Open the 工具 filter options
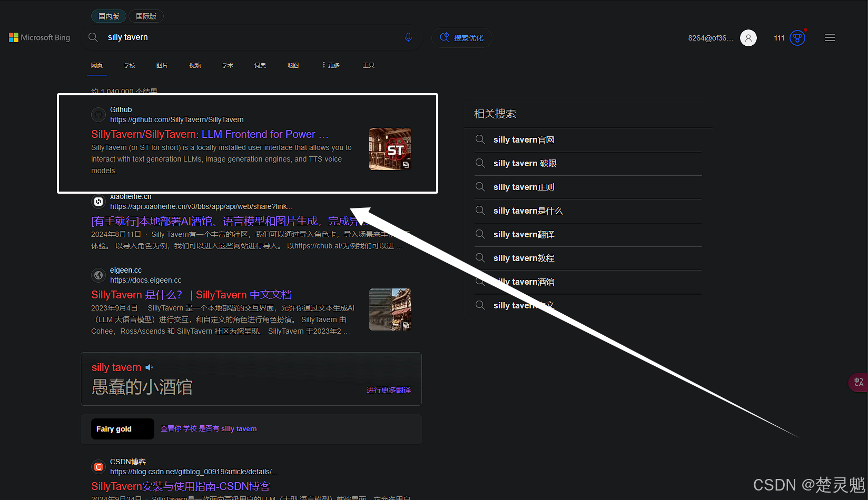Image resolution: width=868 pixels, height=500 pixels. tap(369, 65)
